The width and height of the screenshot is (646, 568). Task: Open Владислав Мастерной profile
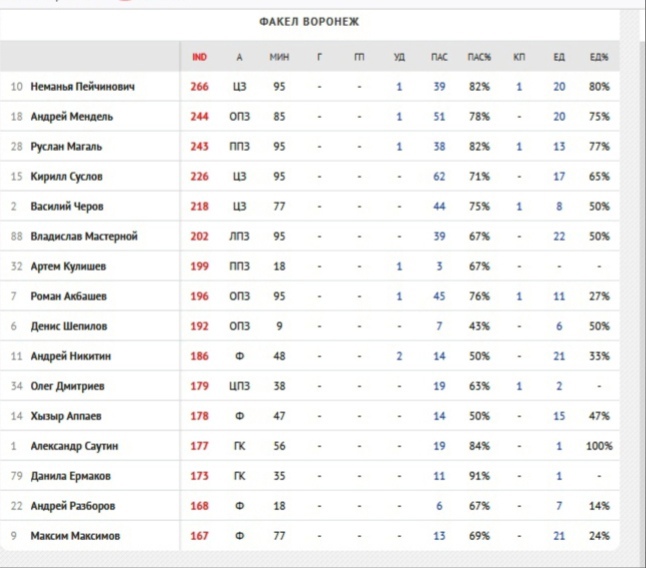coord(84,237)
